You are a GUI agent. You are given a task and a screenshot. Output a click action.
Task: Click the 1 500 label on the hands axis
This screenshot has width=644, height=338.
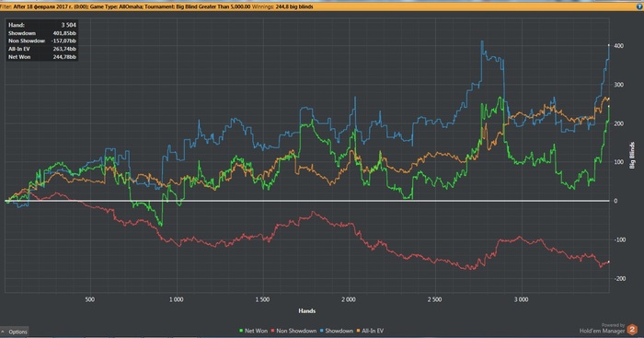262,299
